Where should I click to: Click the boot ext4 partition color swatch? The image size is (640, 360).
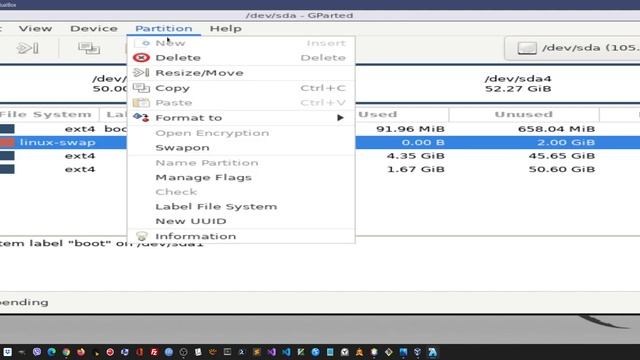pyautogui.click(x=7, y=129)
